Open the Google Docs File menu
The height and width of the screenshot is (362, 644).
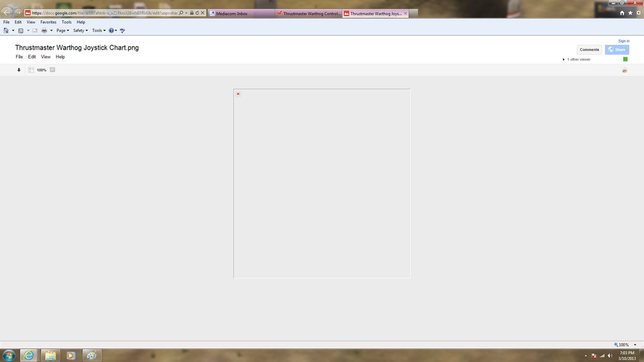click(x=19, y=57)
